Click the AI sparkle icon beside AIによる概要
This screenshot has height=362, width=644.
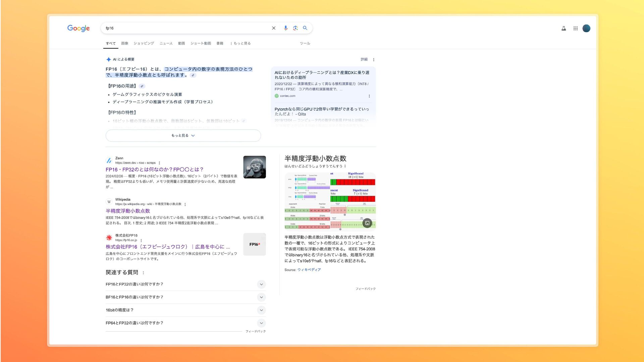[x=109, y=59]
